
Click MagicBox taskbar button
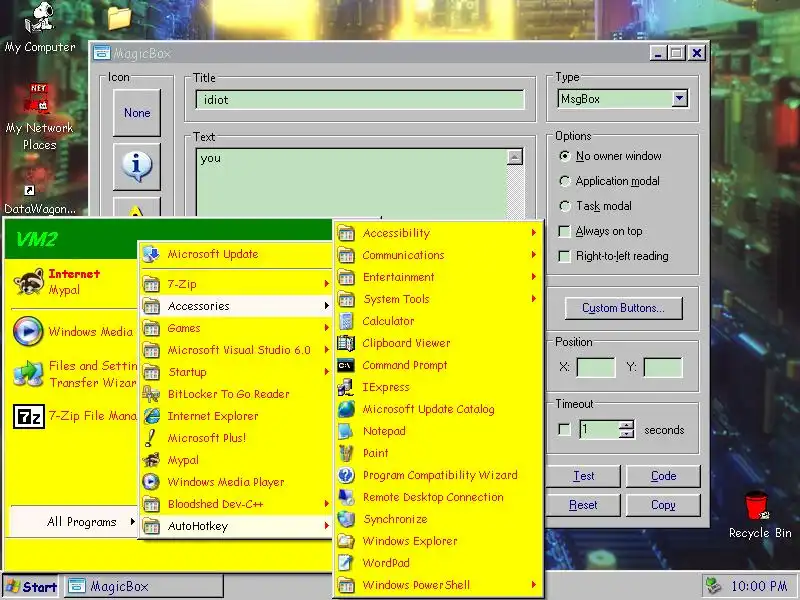(x=143, y=586)
